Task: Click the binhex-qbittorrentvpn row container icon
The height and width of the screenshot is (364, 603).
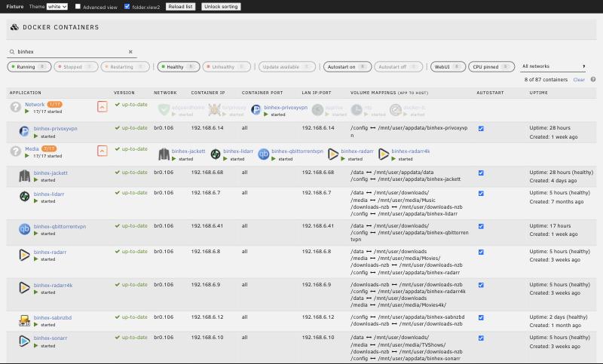Action: [x=25, y=229]
